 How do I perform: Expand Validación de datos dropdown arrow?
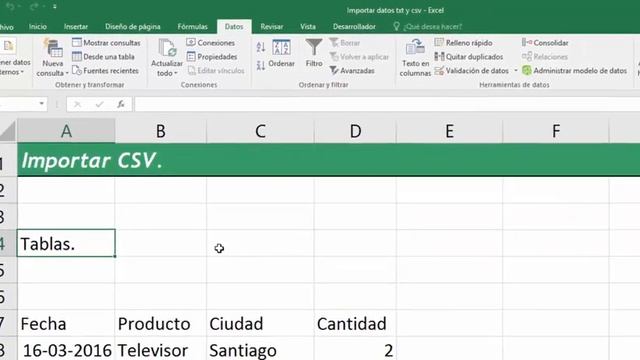point(516,71)
